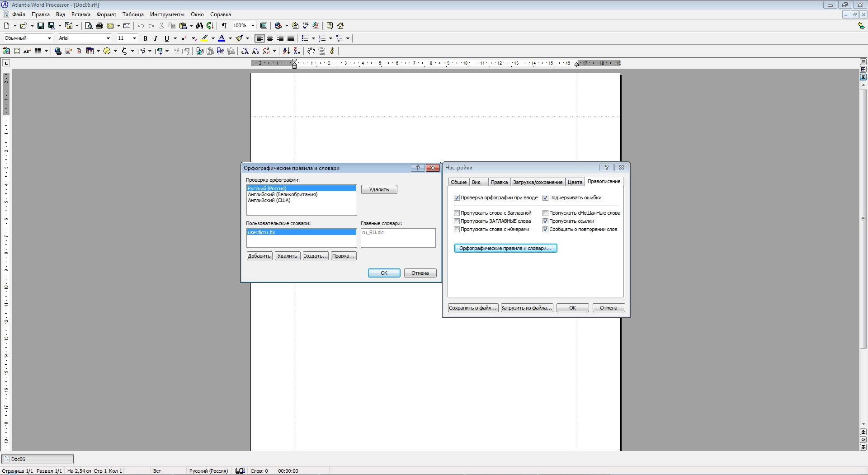Click the open folder toolbar icon
868x475 pixels.
pos(24,26)
